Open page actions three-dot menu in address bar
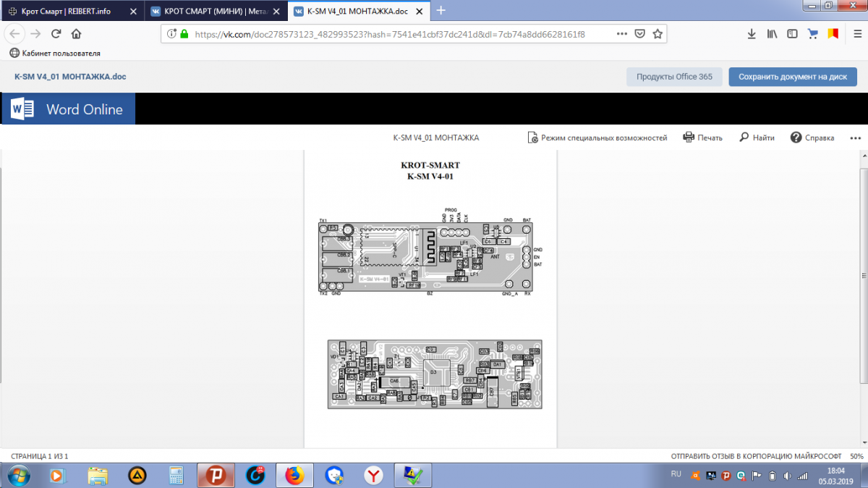Viewport: 868px width, 488px height. pyautogui.click(x=622, y=34)
